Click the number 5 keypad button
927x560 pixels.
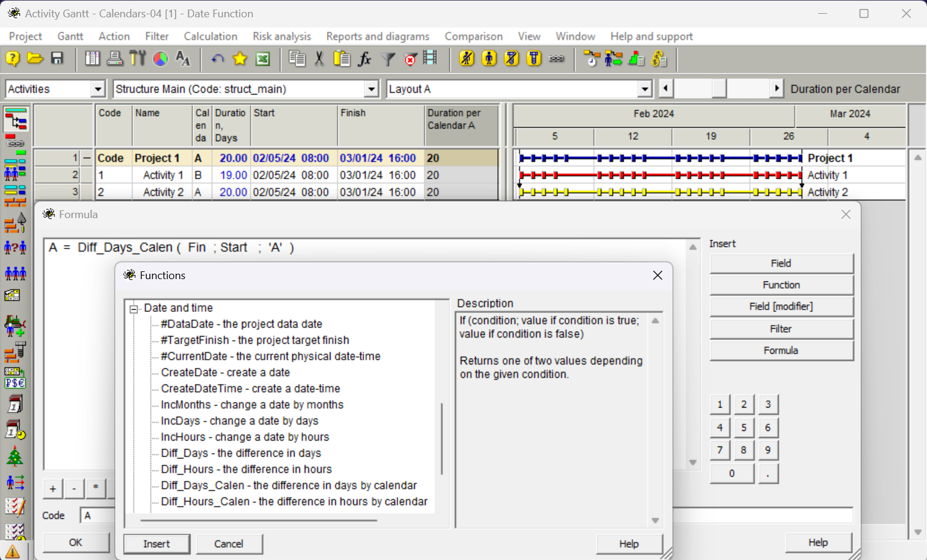point(744,428)
